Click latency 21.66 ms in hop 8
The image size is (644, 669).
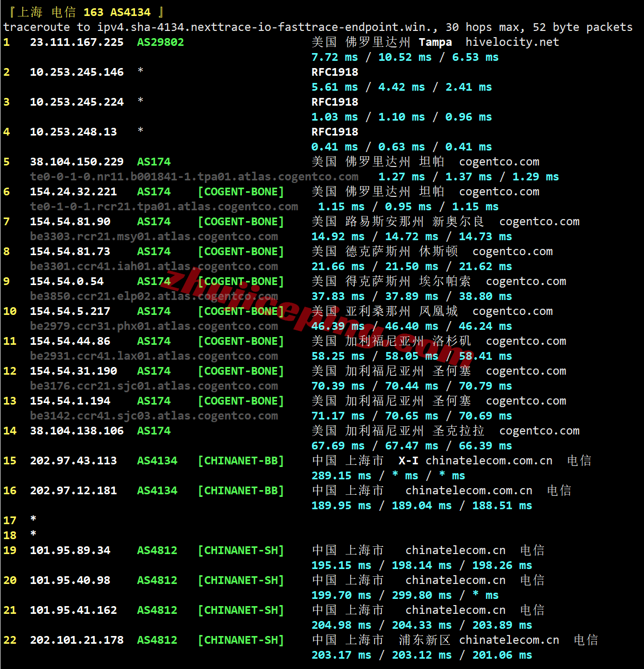(338, 266)
